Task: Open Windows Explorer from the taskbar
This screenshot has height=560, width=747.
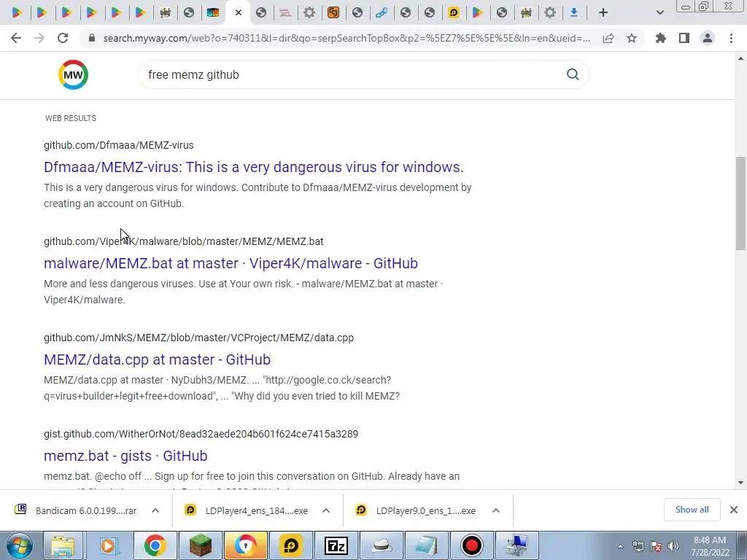Action: (x=63, y=545)
